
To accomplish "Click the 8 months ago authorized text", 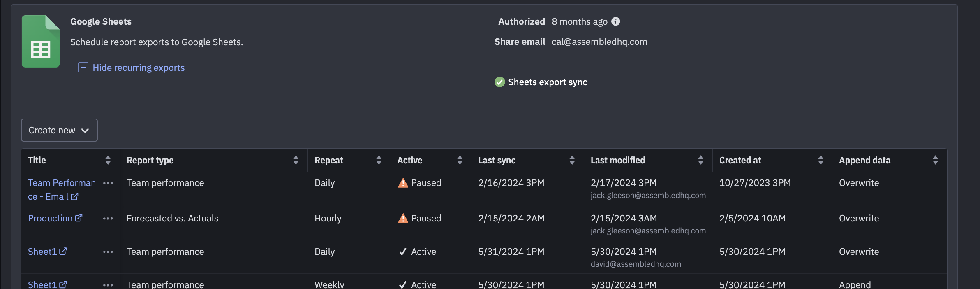I will click(580, 21).
